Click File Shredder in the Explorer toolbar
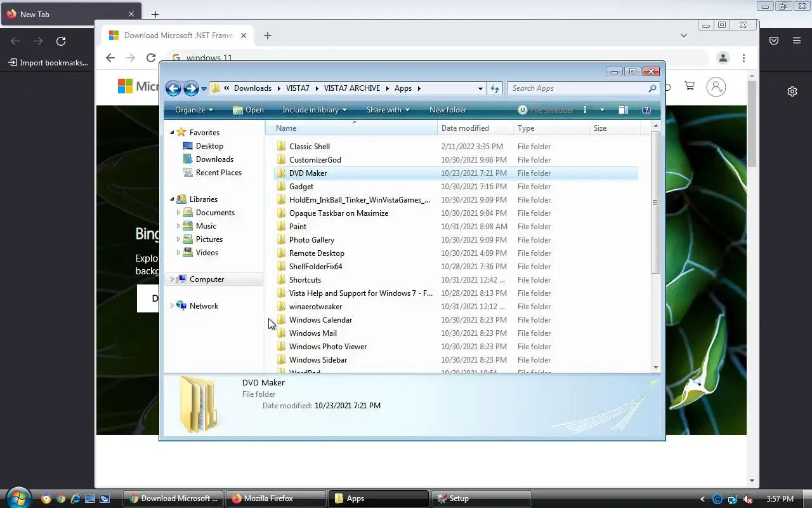 tap(546, 110)
